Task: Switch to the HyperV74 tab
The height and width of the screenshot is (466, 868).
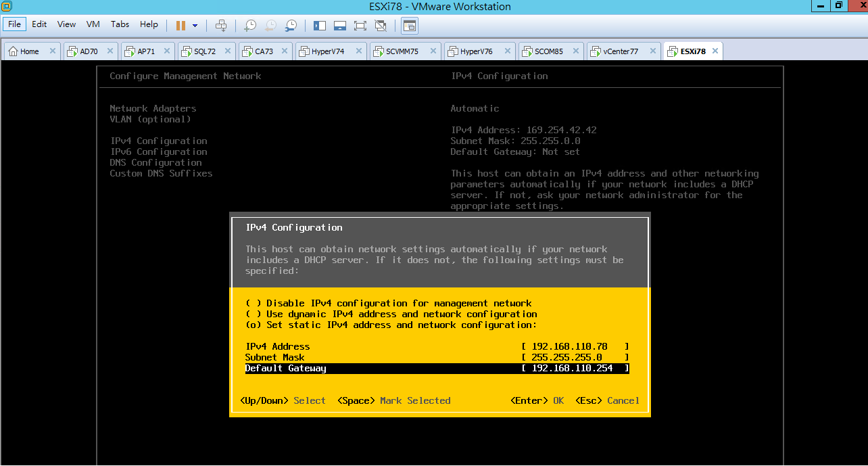Action: click(331, 51)
